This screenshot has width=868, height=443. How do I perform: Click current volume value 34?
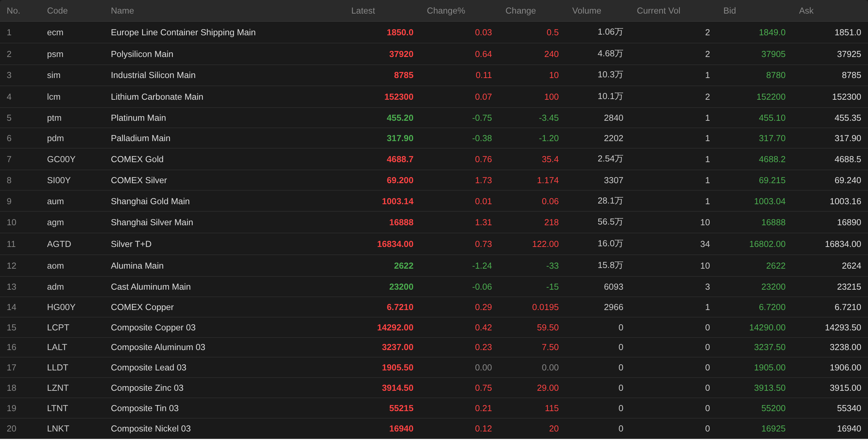705,244
